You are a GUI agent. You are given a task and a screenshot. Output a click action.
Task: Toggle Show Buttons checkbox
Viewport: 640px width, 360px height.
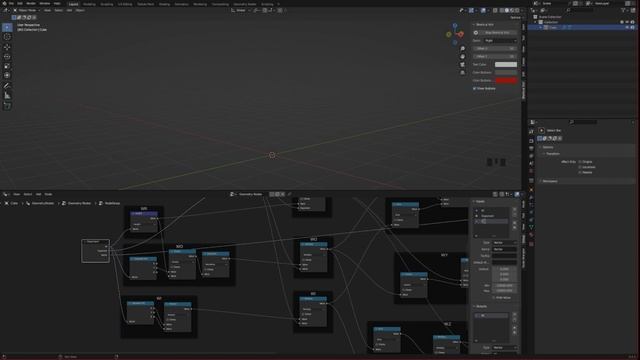tap(475, 88)
